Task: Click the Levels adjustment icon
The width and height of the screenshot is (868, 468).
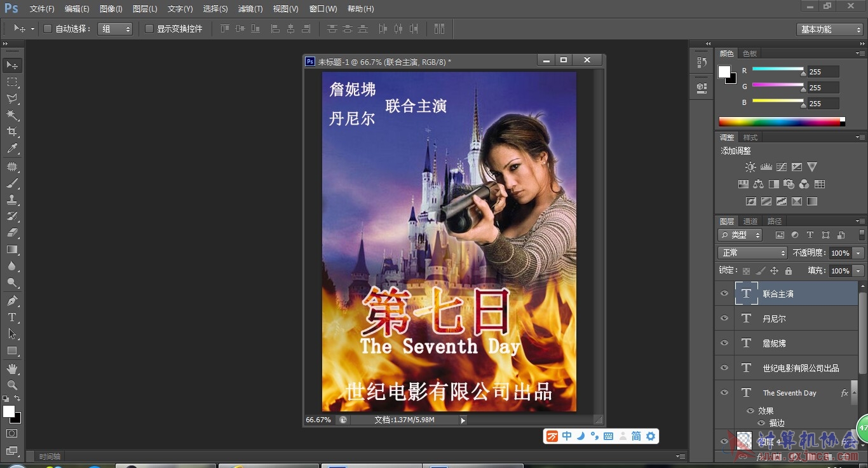Action: (766, 167)
